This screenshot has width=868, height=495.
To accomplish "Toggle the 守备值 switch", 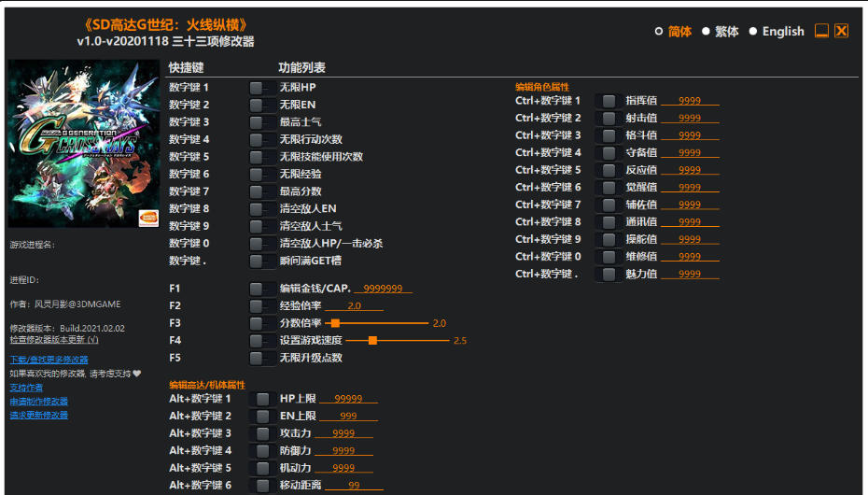I will point(608,153).
